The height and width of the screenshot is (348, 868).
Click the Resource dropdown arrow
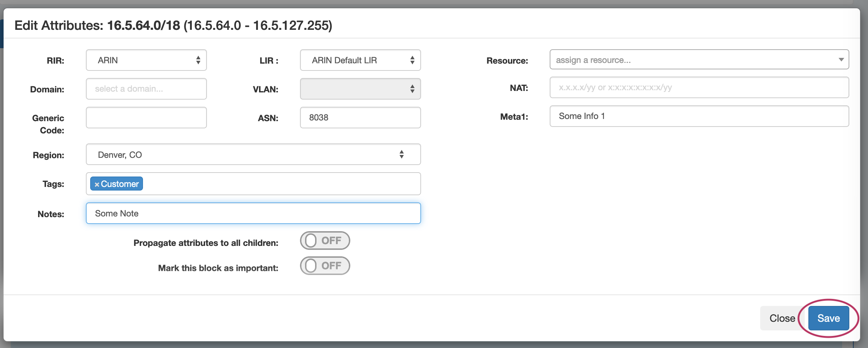[841, 60]
